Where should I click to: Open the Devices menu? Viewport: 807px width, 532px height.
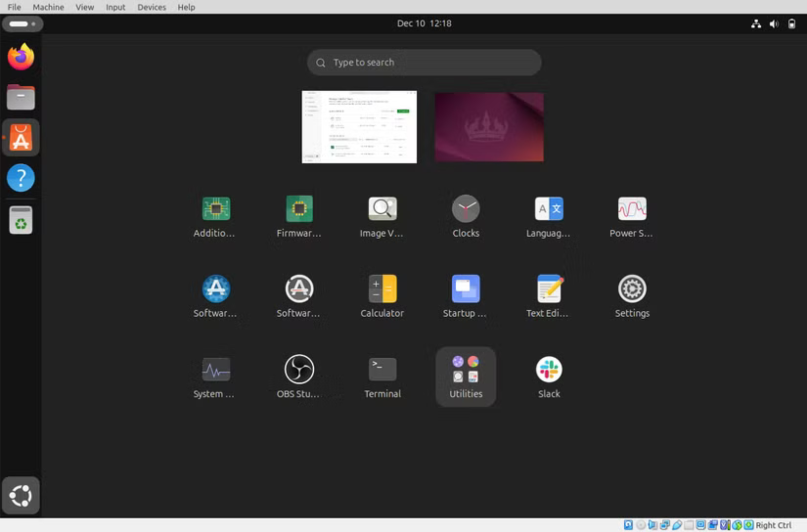click(151, 7)
